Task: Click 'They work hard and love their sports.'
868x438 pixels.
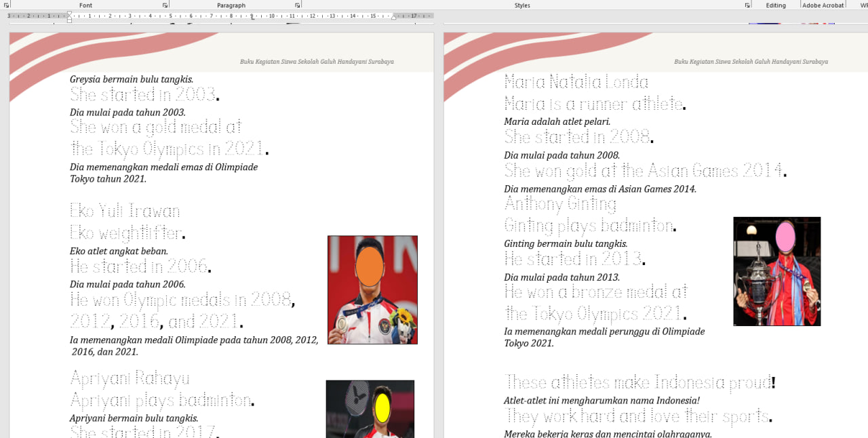Action: [638, 416]
